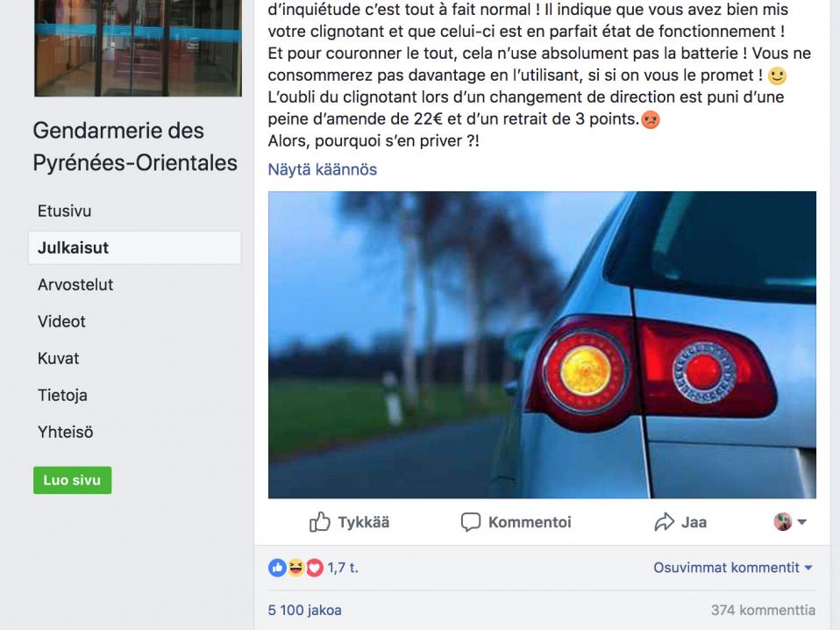Open the 5 100 jakoa shares link
Viewport: 840px width, 630px height.
click(x=305, y=610)
